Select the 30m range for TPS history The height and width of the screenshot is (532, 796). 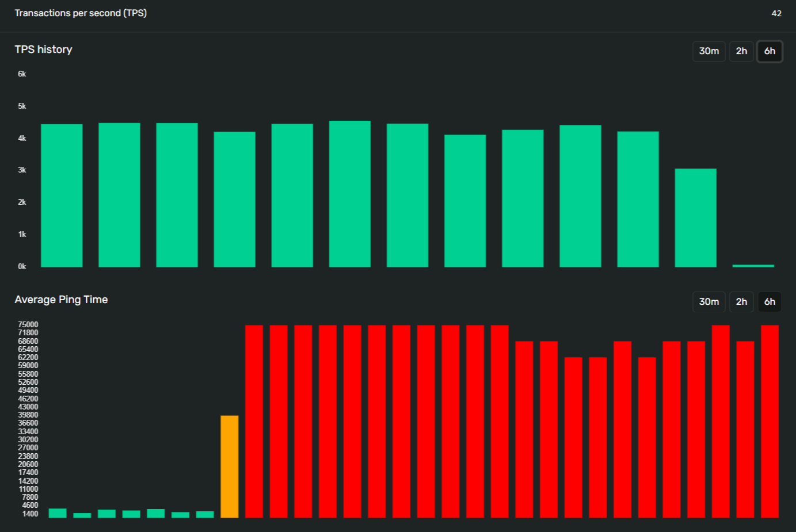709,51
